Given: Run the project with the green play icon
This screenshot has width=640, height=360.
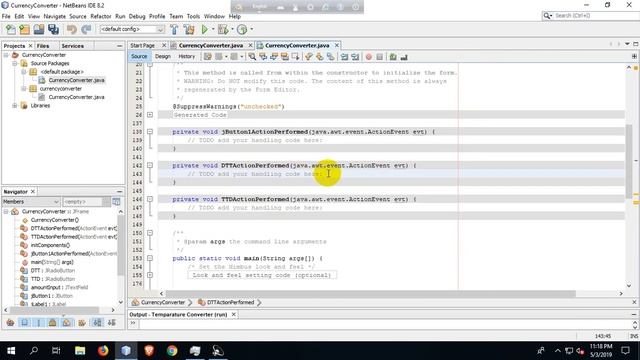Looking at the screenshot, I should tap(204, 29).
